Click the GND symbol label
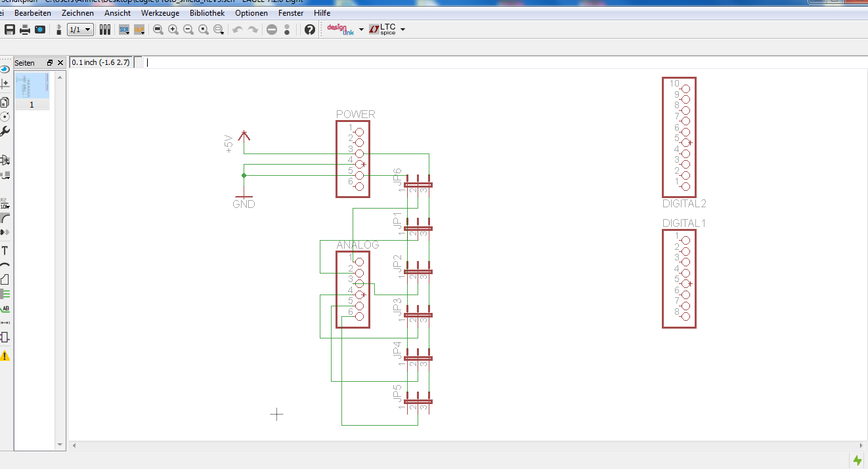Viewport: 868px width, 469px height. click(244, 204)
